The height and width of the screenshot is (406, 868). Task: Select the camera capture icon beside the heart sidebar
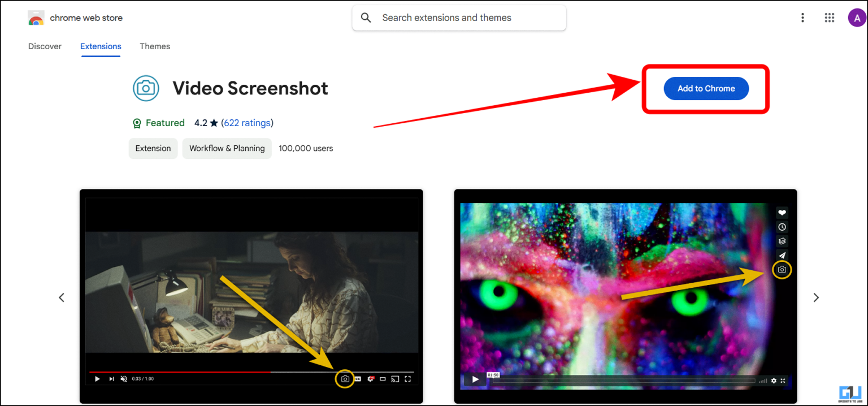pos(782,270)
